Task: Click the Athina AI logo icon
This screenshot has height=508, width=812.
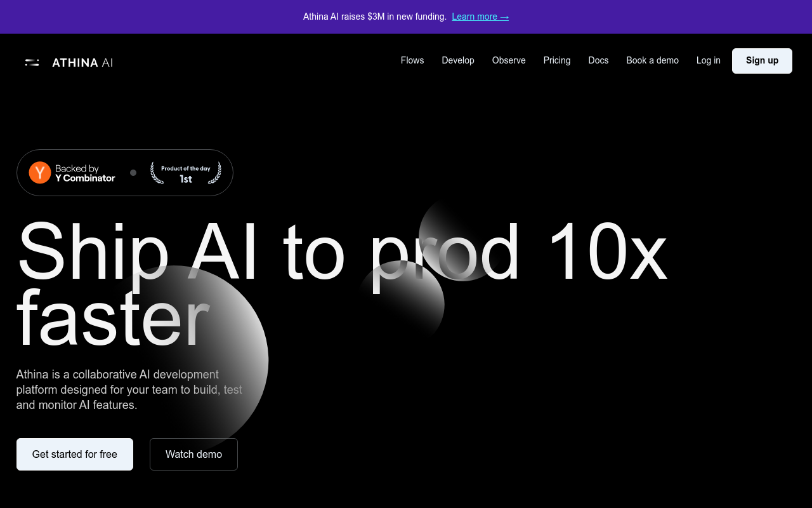Action: point(32,62)
